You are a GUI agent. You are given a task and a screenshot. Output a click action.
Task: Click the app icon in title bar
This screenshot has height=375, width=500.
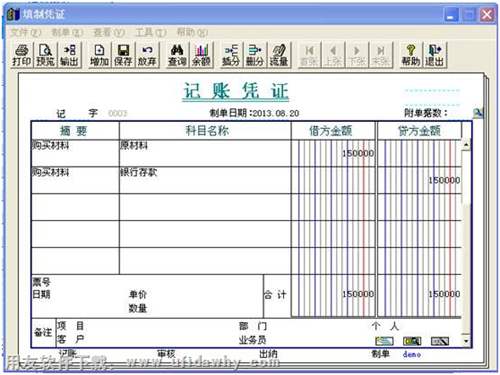pos(13,14)
